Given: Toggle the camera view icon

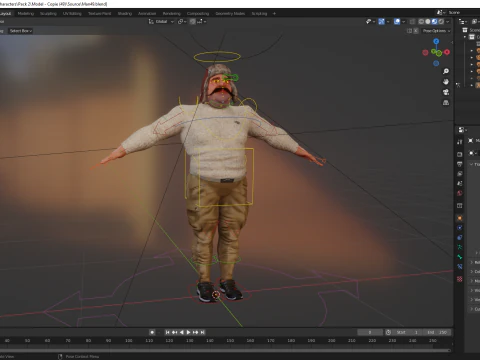Looking at the screenshot, I should [446, 92].
